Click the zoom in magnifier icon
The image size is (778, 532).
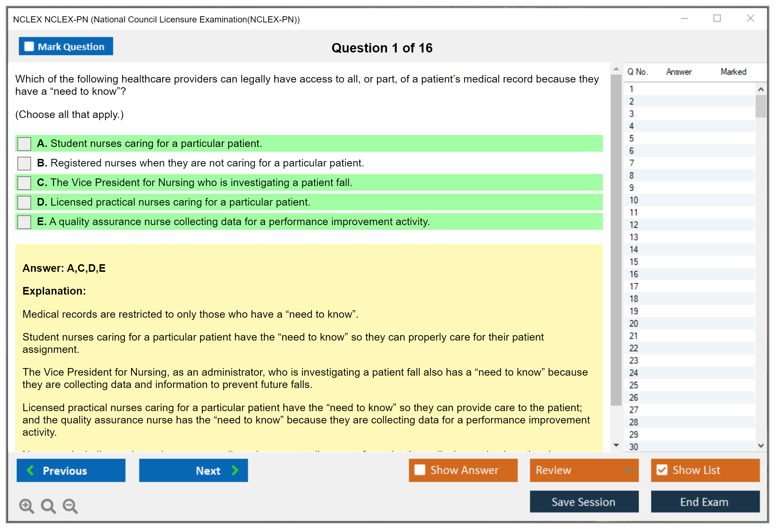pyautogui.click(x=26, y=506)
